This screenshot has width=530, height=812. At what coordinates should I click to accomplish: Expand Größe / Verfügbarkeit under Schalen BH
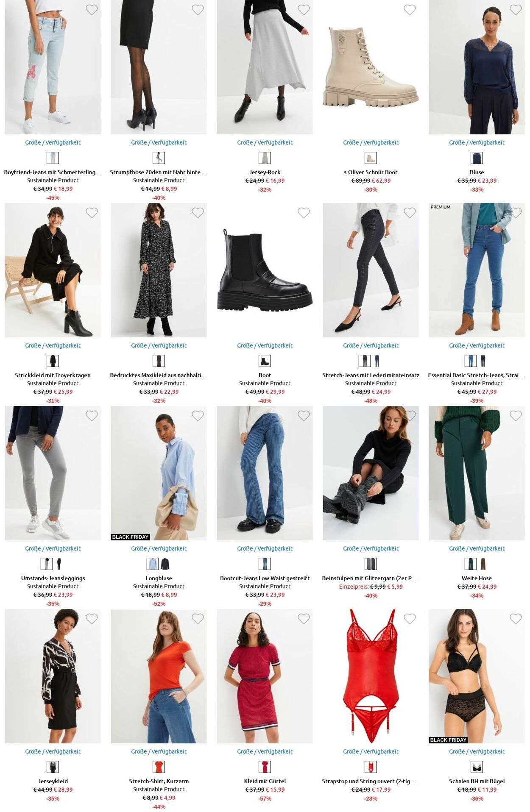[x=477, y=751]
